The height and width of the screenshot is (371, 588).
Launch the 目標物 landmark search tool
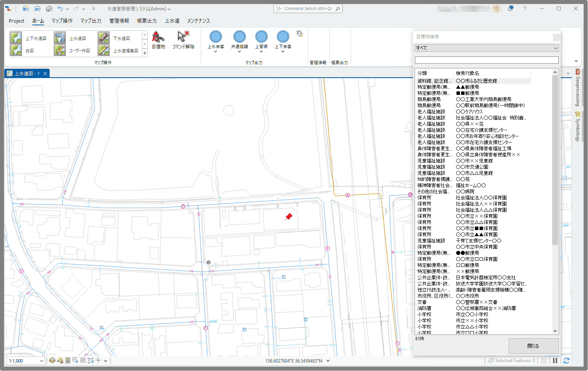click(158, 40)
